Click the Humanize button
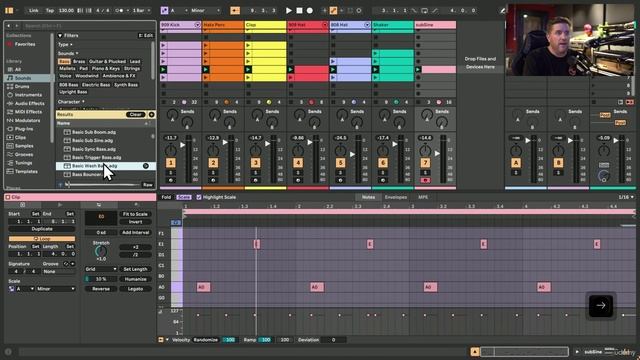The image size is (640, 360). tap(135, 280)
